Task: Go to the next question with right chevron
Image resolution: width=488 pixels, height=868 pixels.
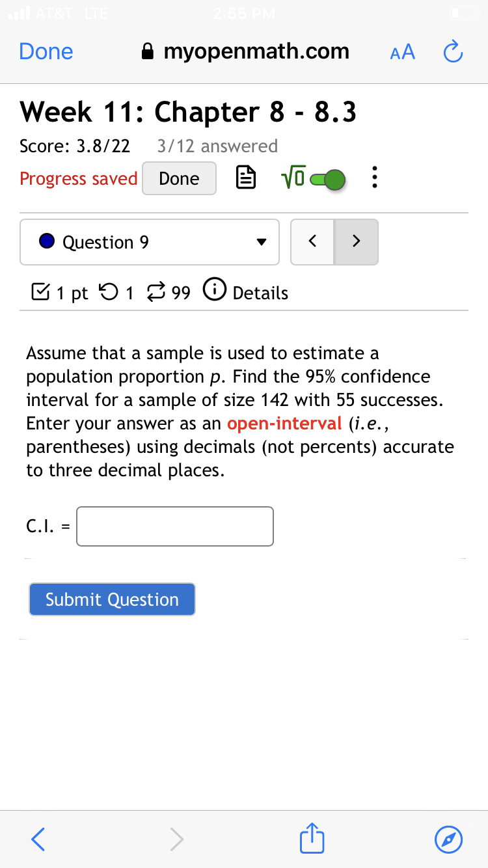Action: [356, 241]
